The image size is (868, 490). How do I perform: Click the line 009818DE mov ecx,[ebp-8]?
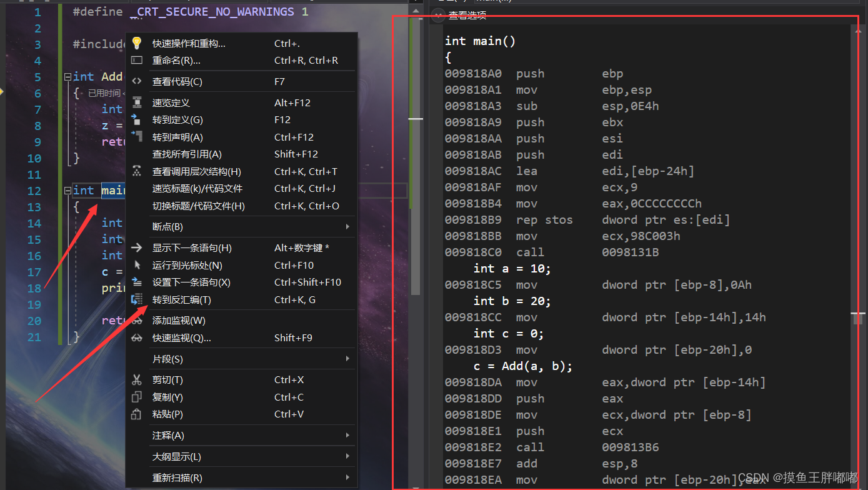pyautogui.click(x=599, y=415)
